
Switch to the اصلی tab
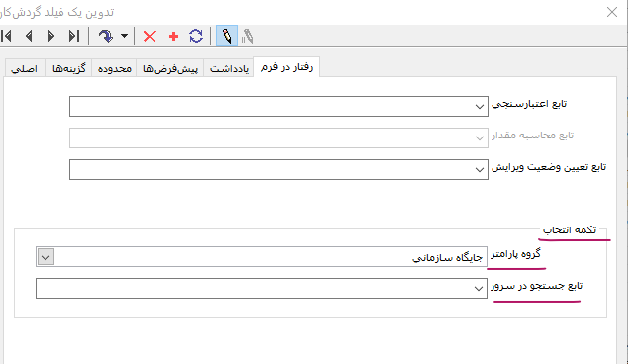[25, 68]
